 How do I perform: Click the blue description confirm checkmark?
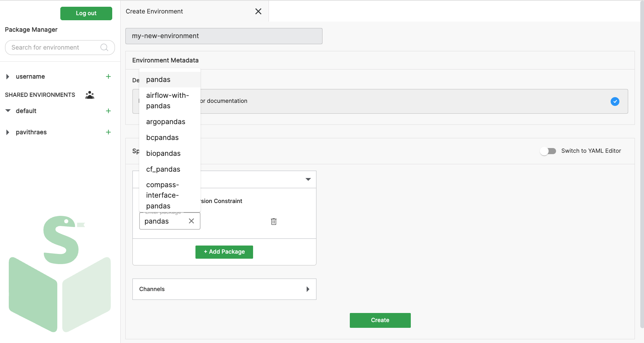coord(615,102)
